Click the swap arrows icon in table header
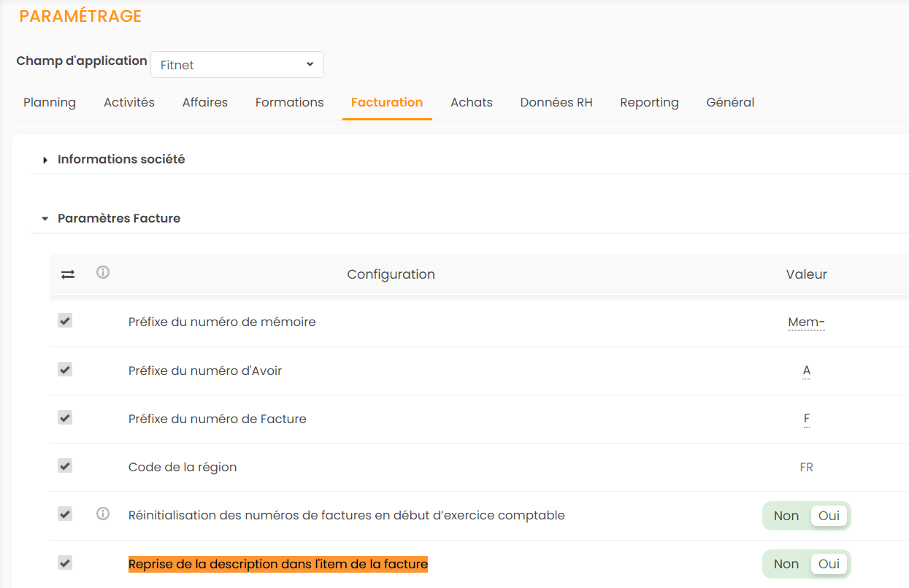This screenshot has width=909, height=588. (x=68, y=274)
